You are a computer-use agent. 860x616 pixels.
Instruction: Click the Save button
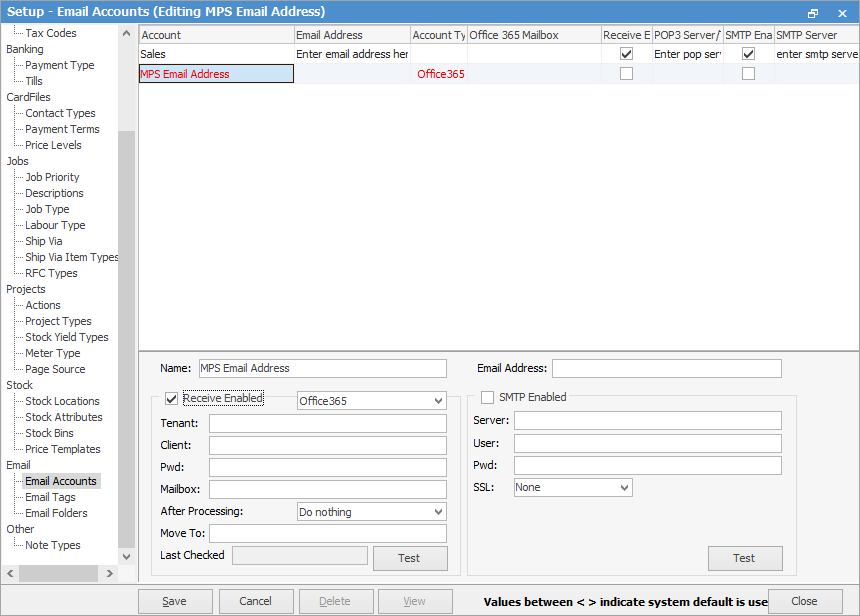click(175, 601)
